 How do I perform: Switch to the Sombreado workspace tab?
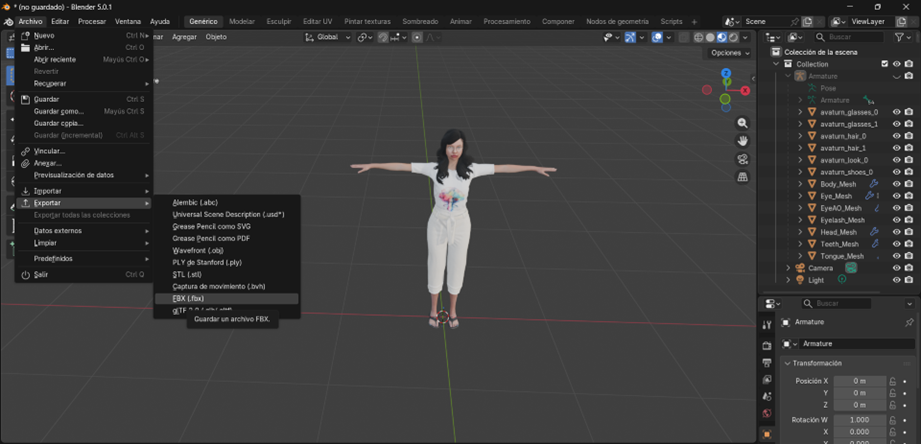pos(420,22)
